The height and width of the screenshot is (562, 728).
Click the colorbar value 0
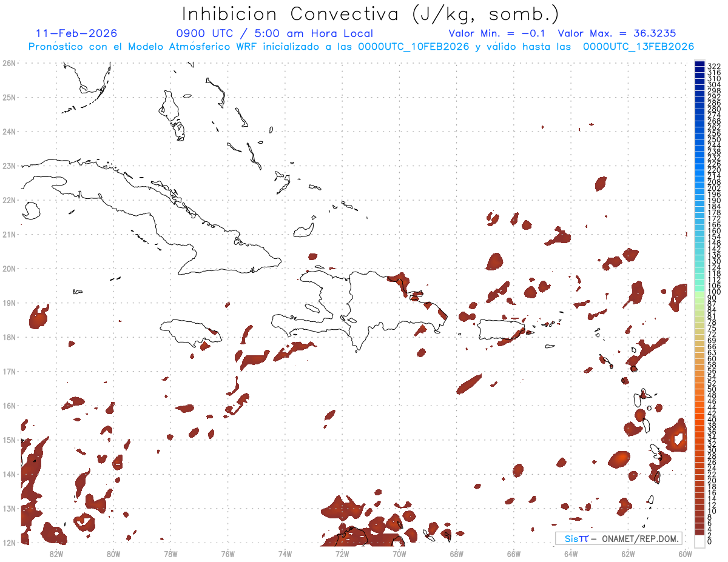[x=710, y=541]
